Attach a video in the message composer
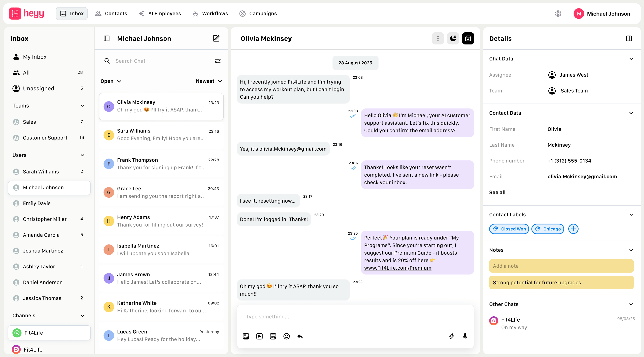The height and width of the screenshot is (357, 644). 259,336
